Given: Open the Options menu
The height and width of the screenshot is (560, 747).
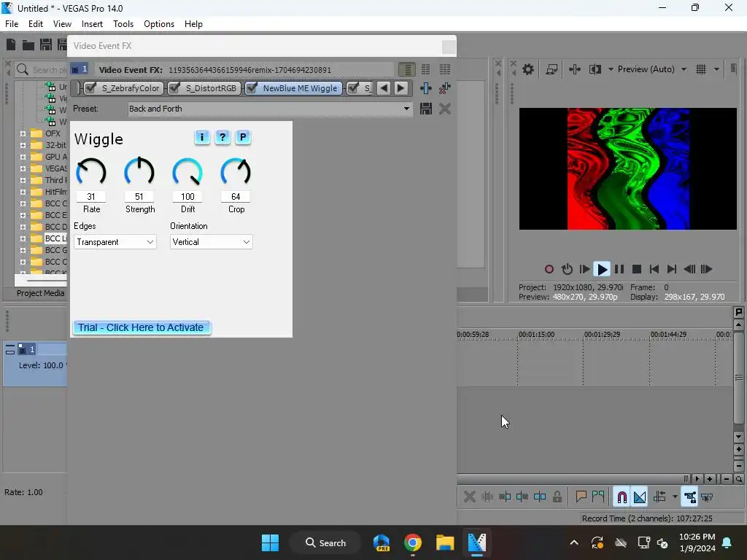Looking at the screenshot, I should tap(158, 24).
